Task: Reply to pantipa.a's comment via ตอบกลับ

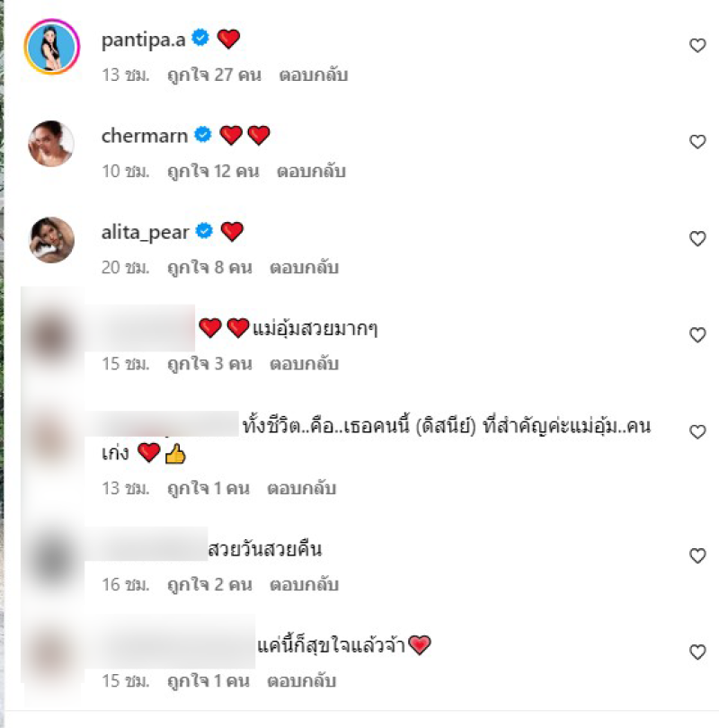Action: point(314,75)
